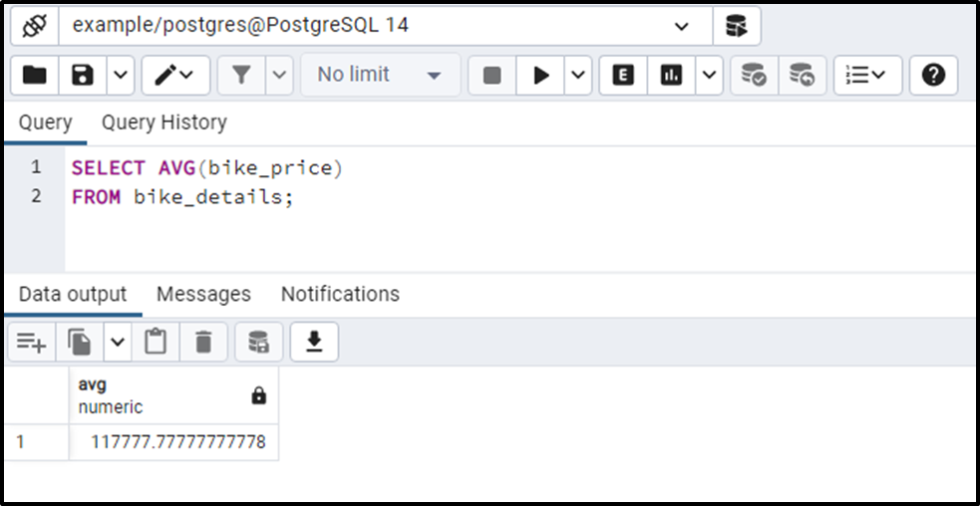Save the query with the floppy icon

pos(84,75)
